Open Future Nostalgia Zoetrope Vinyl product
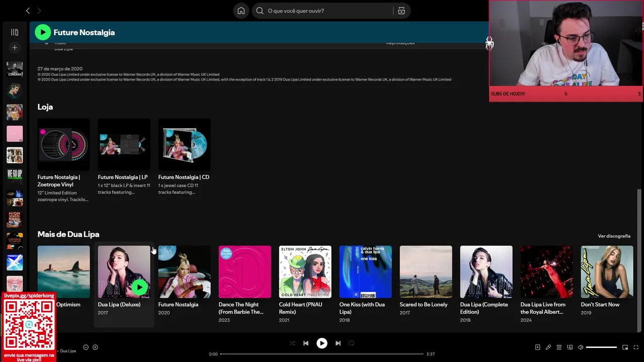The image size is (644, 362). (x=63, y=161)
